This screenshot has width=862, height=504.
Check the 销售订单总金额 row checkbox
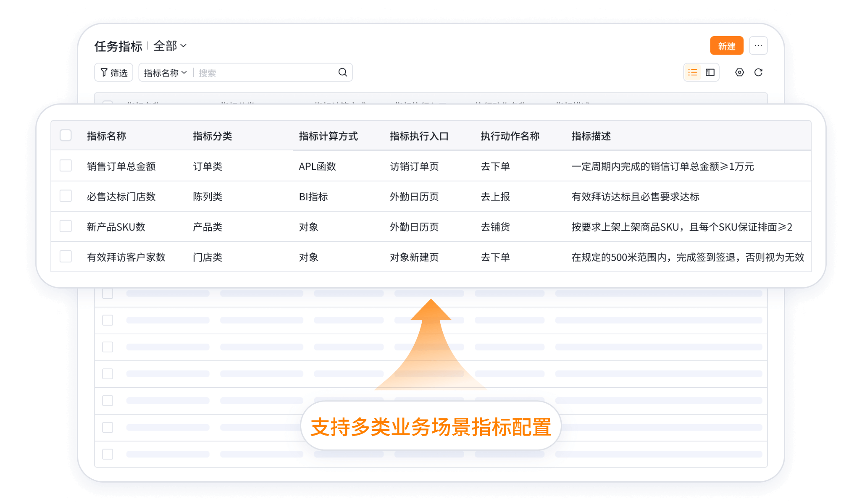pyautogui.click(x=66, y=166)
